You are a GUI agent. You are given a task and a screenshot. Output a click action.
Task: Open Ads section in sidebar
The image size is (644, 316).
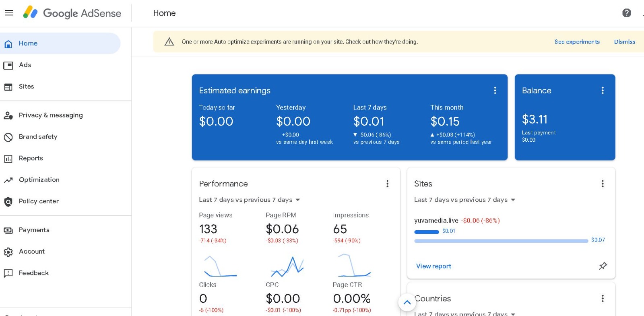tap(60, 65)
